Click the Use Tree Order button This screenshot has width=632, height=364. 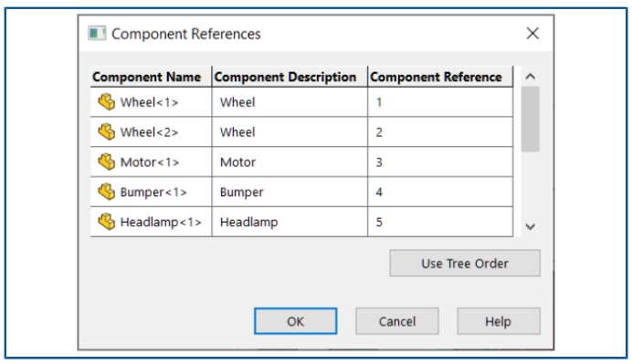[x=465, y=264]
